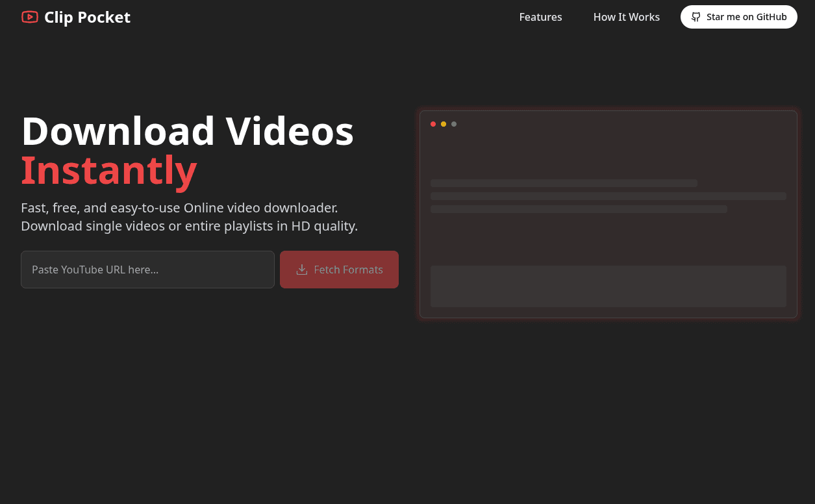Click the red dot in preview window

point(433,124)
